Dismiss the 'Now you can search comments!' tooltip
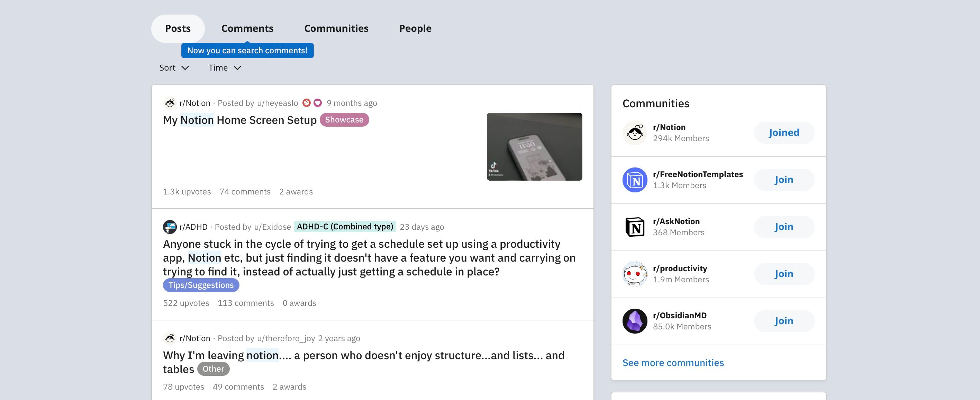 (247, 50)
